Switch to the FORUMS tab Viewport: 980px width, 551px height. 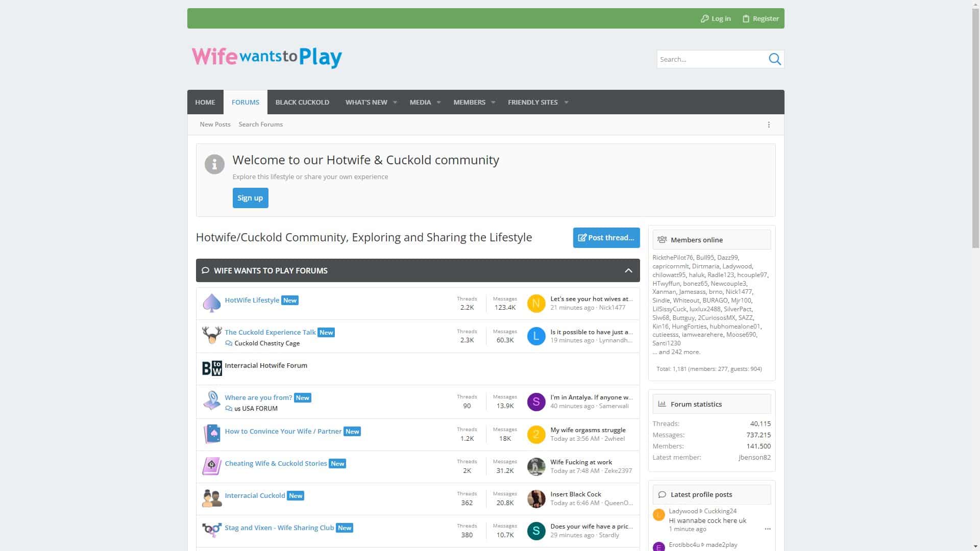[x=245, y=102]
